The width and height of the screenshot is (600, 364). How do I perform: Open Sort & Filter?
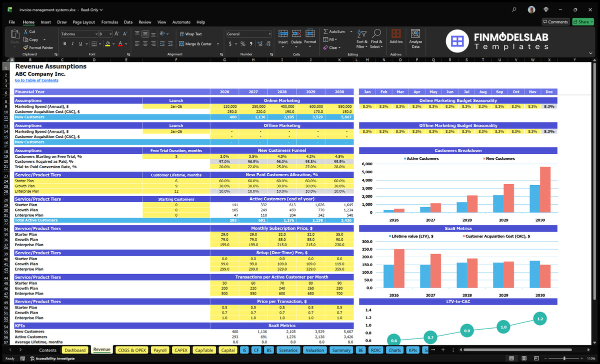(x=362, y=38)
